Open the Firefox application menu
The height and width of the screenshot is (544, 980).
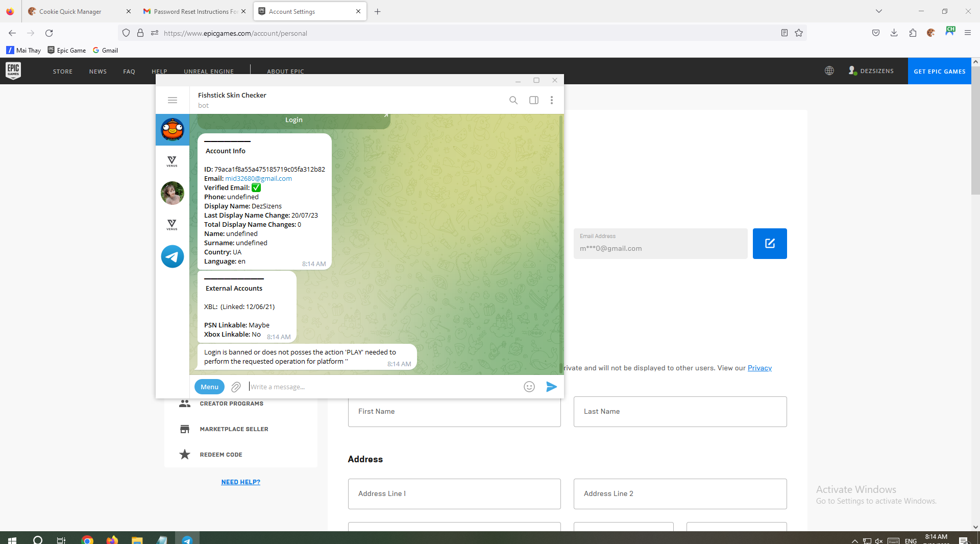pos(968,33)
